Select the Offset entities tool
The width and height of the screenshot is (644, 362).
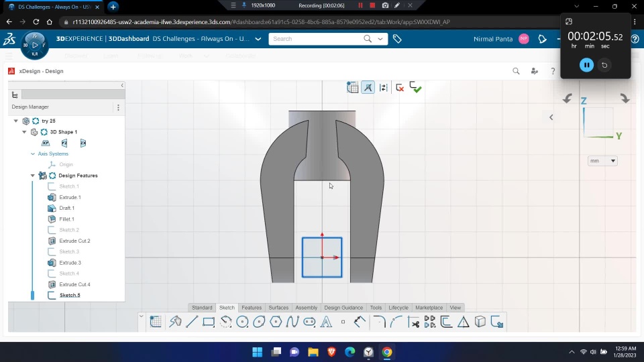coord(447,322)
